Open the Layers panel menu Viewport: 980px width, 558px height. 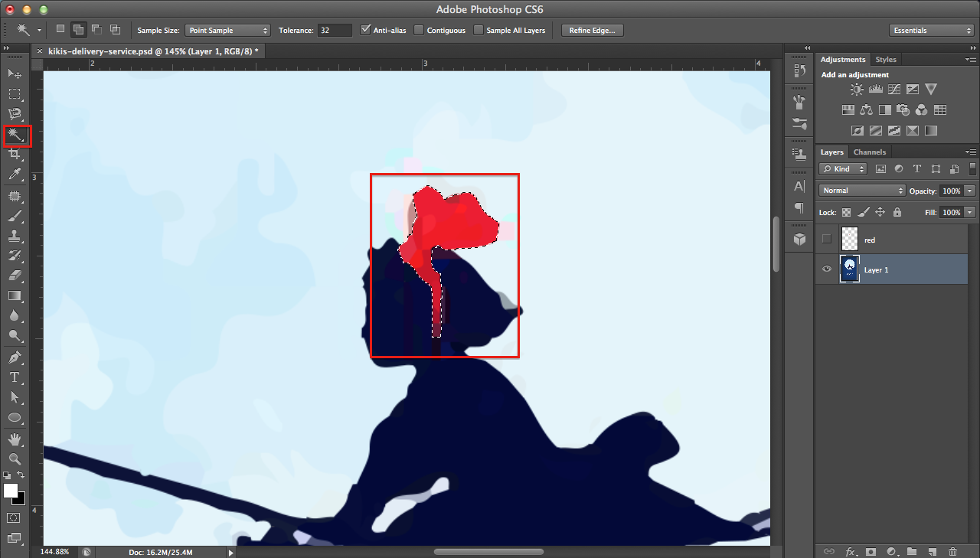pyautogui.click(x=972, y=152)
